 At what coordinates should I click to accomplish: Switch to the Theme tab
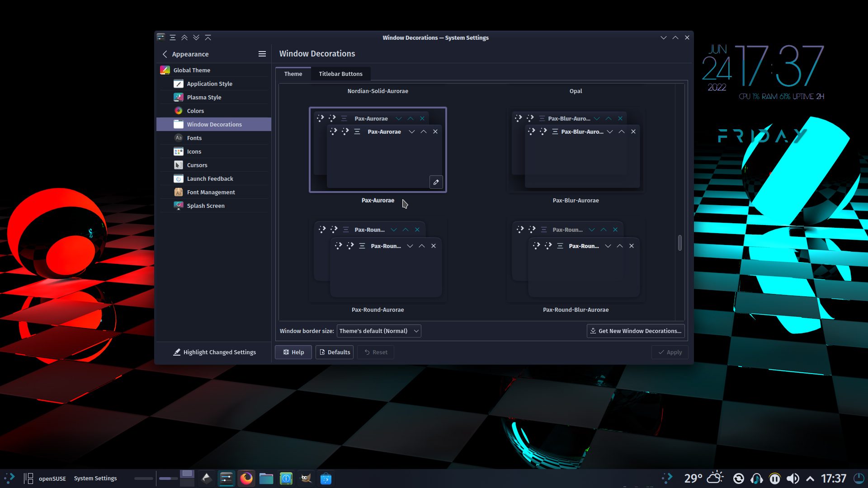[293, 74]
